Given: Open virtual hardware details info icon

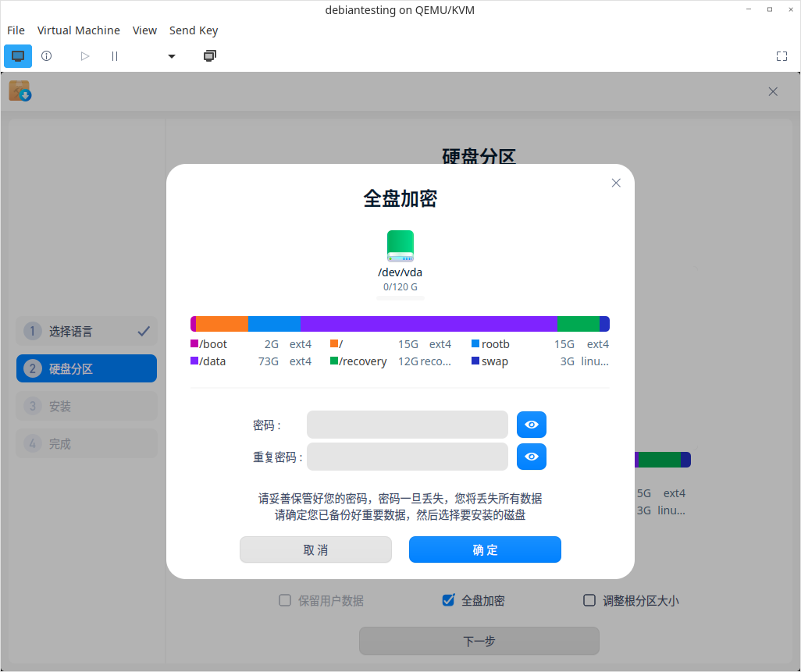Looking at the screenshot, I should coord(47,56).
